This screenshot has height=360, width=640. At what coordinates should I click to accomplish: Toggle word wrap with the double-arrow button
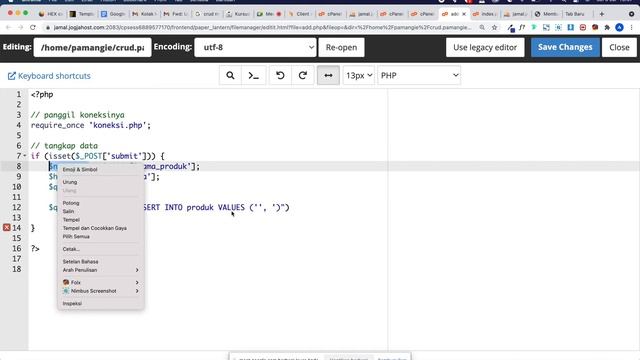pos(328,76)
